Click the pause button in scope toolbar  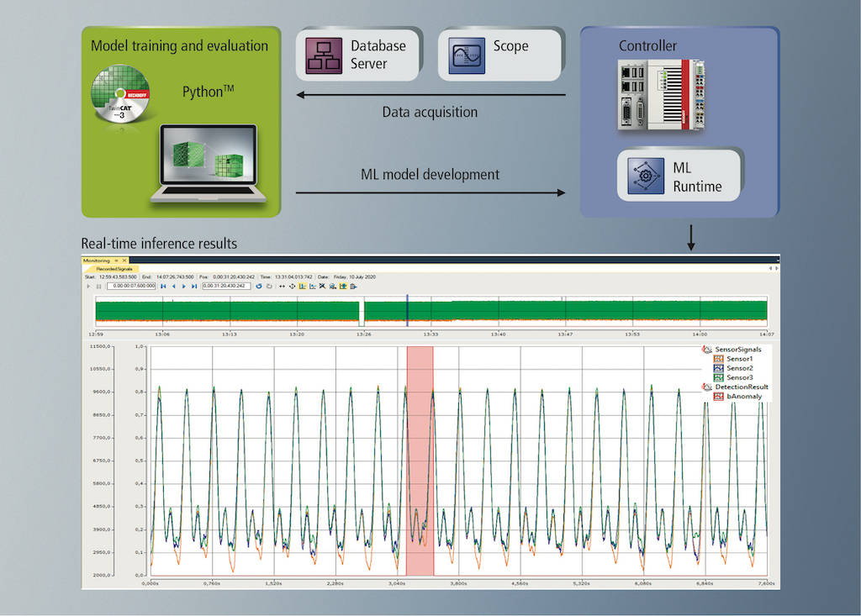(99, 286)
